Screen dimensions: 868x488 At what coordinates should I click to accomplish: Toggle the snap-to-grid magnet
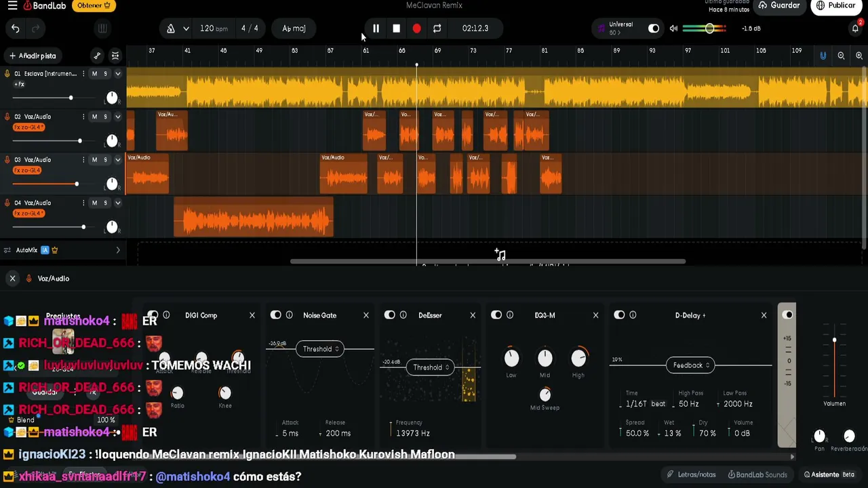coord(823,56)
